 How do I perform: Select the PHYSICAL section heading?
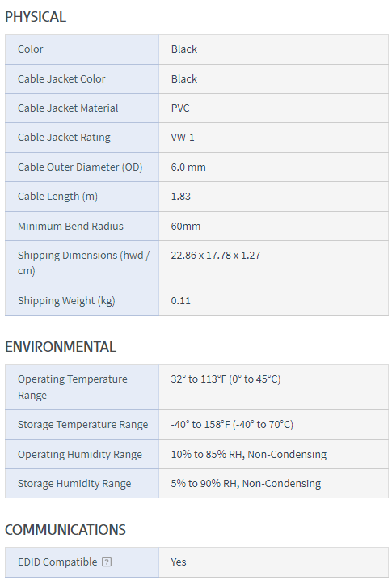[36, 17]
